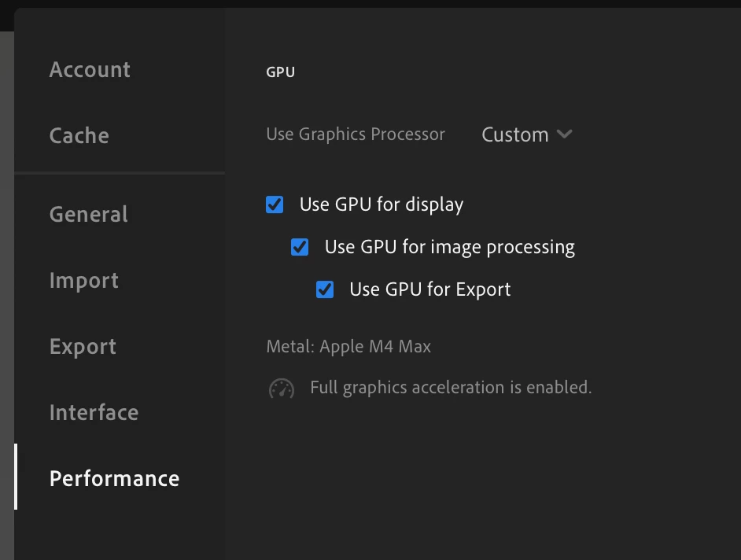Open the Account preferences tab

(x=90, y=69)
